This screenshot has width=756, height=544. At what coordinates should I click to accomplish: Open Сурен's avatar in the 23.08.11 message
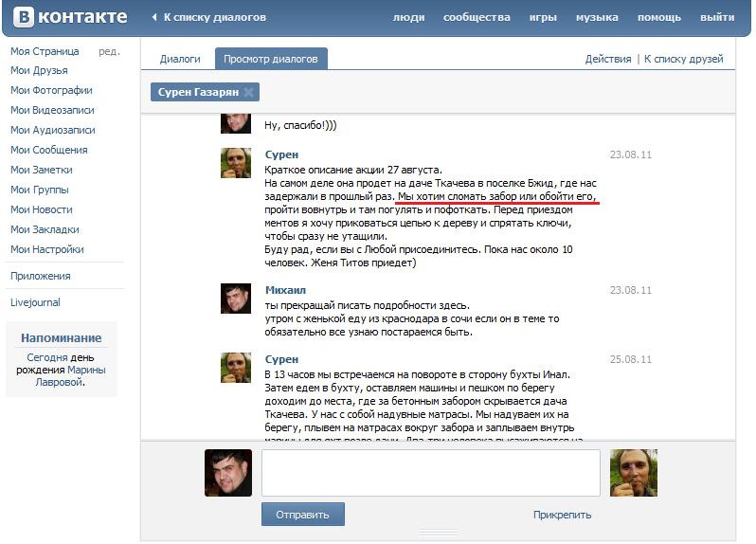pyautogui.click(x=236, y=163)
